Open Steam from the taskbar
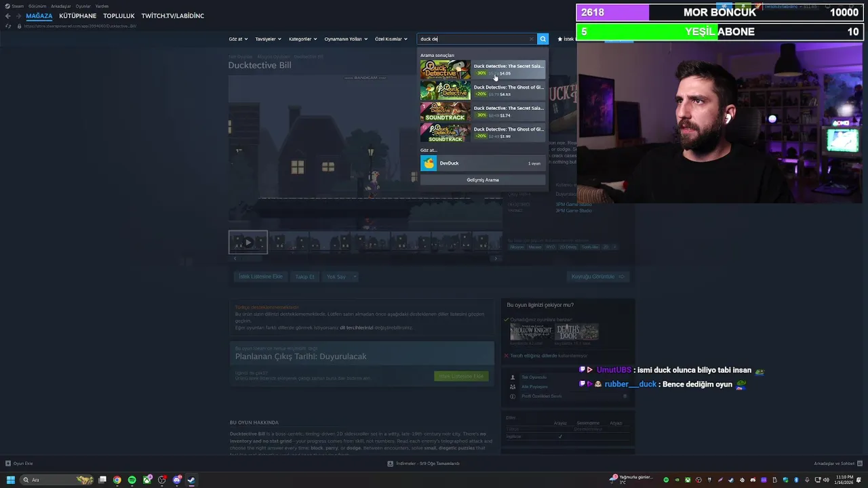This screenshot has height=488, width=868. [x=191, y=480]
